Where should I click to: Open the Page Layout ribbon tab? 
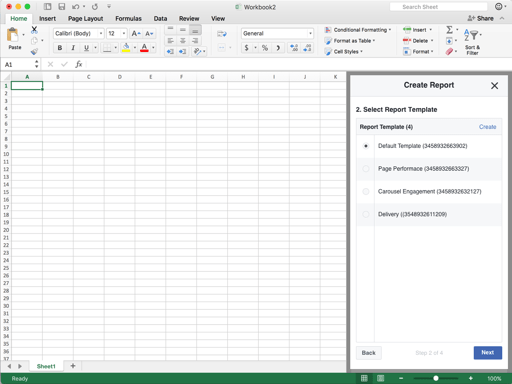(86, 19)
